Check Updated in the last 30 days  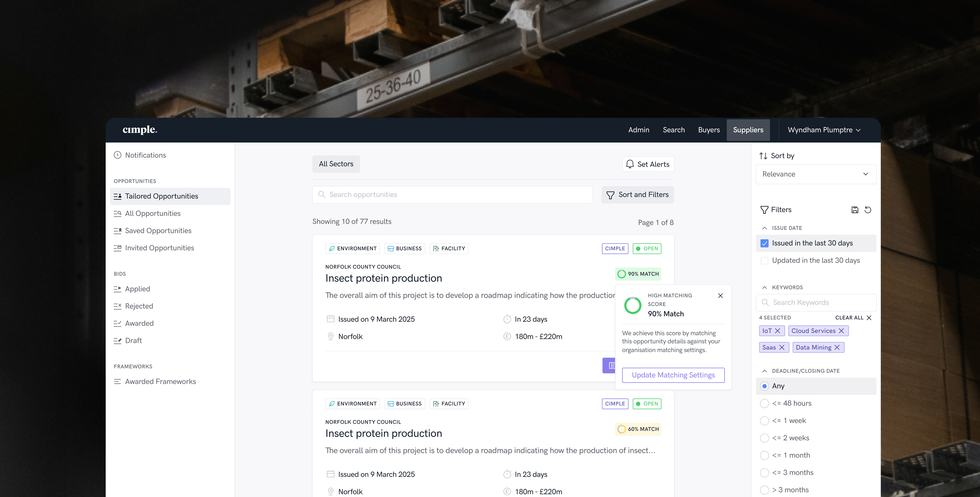coord(764,260)
